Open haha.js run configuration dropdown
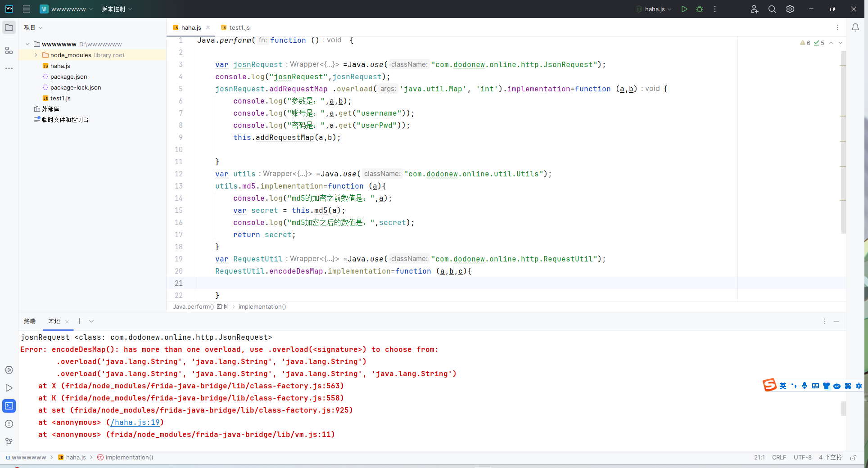Viewport: 868px width, 468px height. (654, 9)
